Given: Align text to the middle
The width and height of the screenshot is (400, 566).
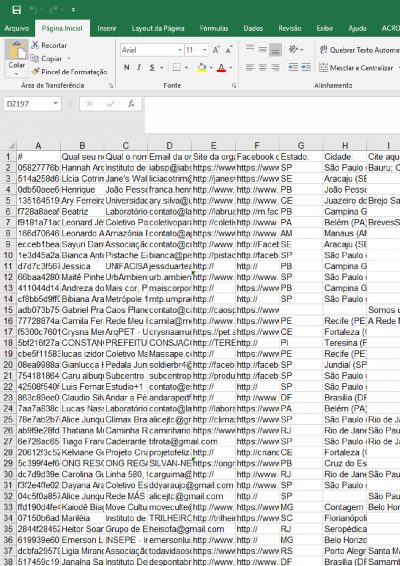Looking at the screenshot, I should (x=262, y=49).
